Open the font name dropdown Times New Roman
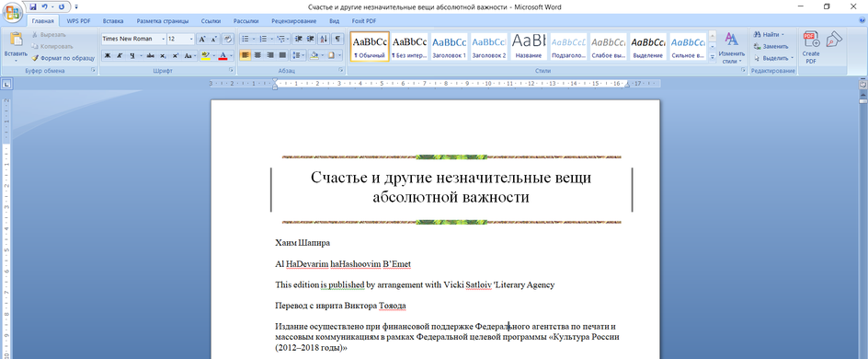This screenshot has width=868, height=359. click(x=164, y=40)
